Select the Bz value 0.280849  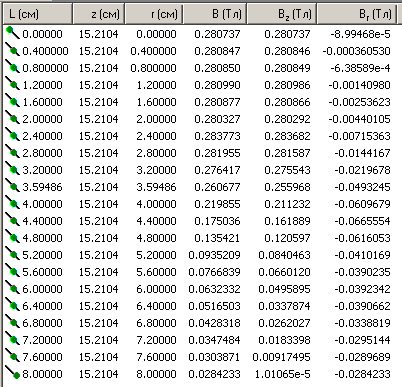[287, 68]
